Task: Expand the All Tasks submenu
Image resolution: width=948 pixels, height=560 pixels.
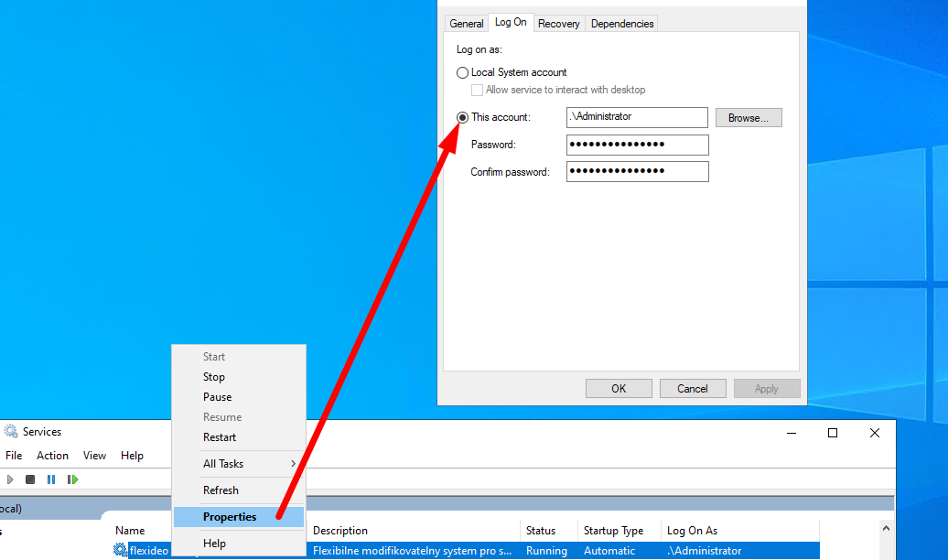Action: coord(238,464)
